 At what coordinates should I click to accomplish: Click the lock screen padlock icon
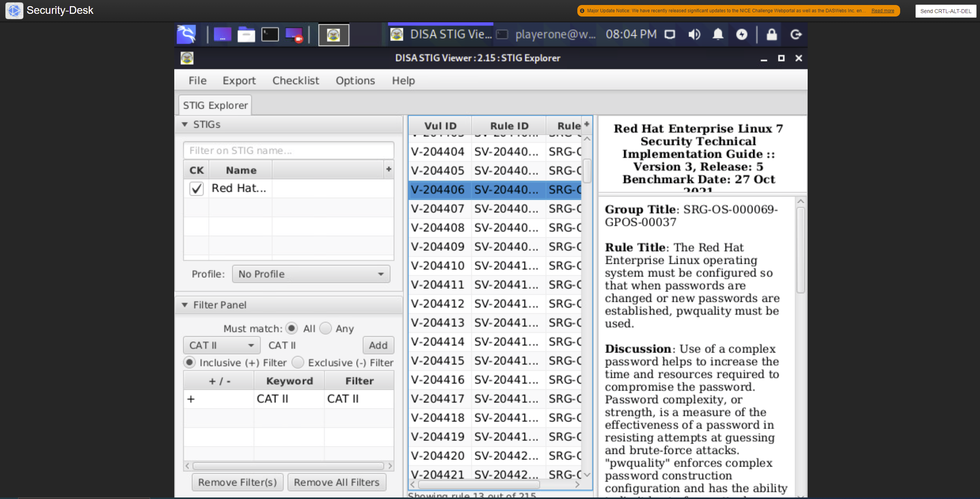coord(772,35)
